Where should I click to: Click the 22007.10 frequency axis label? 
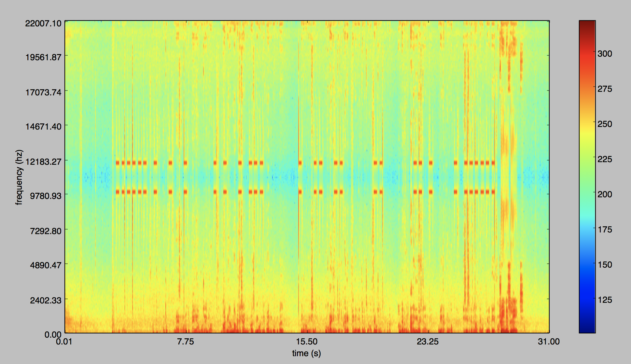click(x=43, y=23)
